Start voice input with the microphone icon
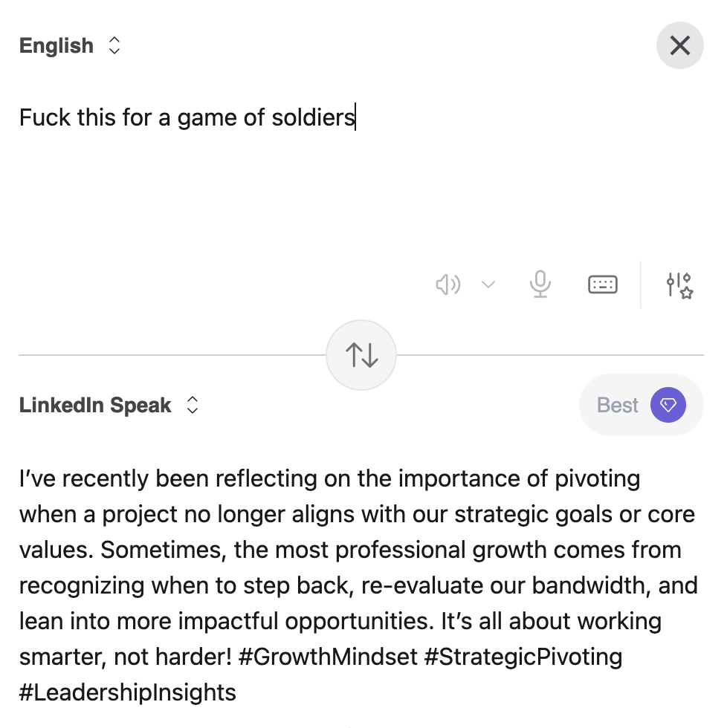Image resolution: width=727 pixels, height=728 pixels. coord(540,285)
